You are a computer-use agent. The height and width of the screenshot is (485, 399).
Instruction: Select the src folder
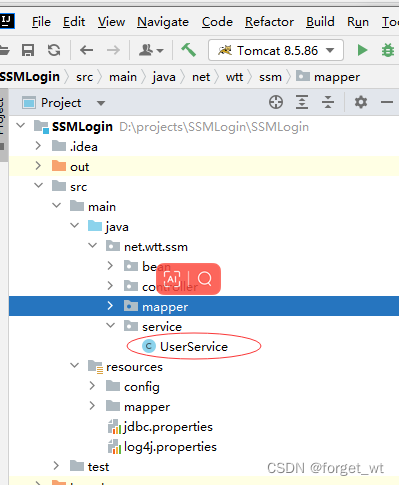[79, 187]
